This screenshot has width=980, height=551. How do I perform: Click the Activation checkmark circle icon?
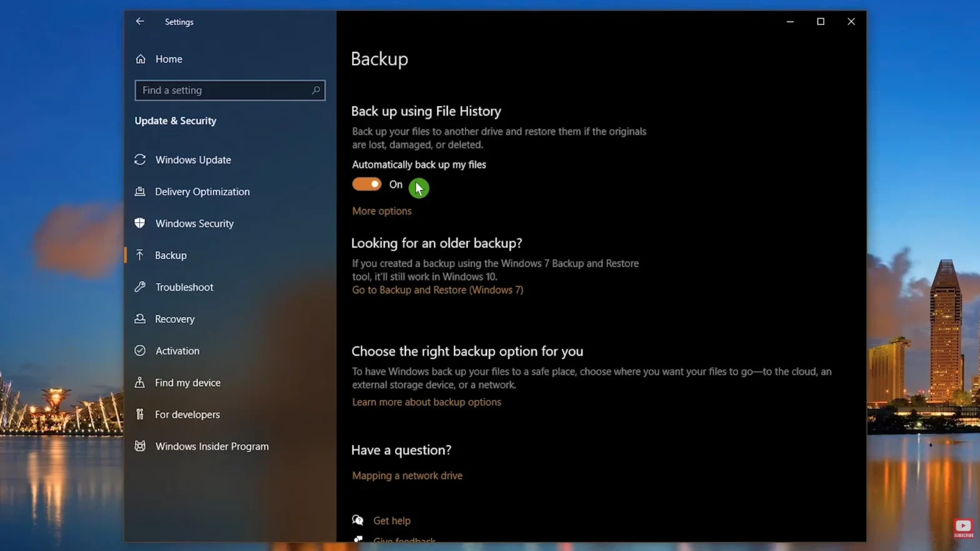(x=140, y=350)
